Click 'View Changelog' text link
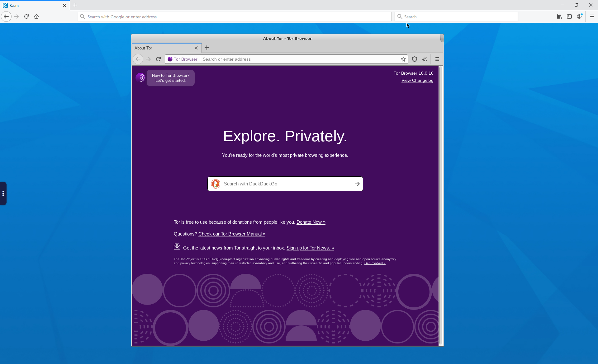This screenshot has width=598, height=364. [x=417, y=80]
